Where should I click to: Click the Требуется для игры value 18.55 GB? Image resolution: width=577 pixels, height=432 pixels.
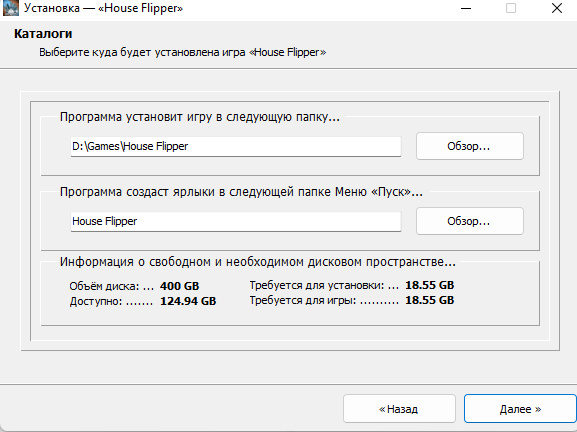point(429,300)
